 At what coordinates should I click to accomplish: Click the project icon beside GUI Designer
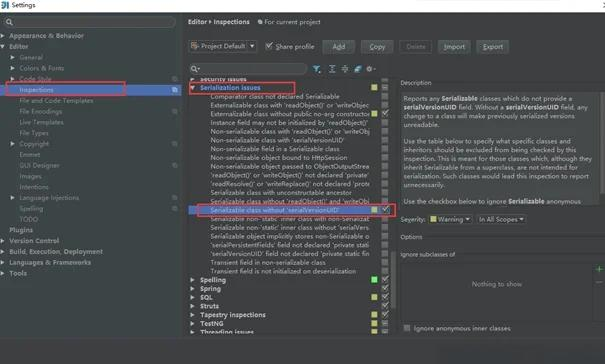[x=175, y=165]
